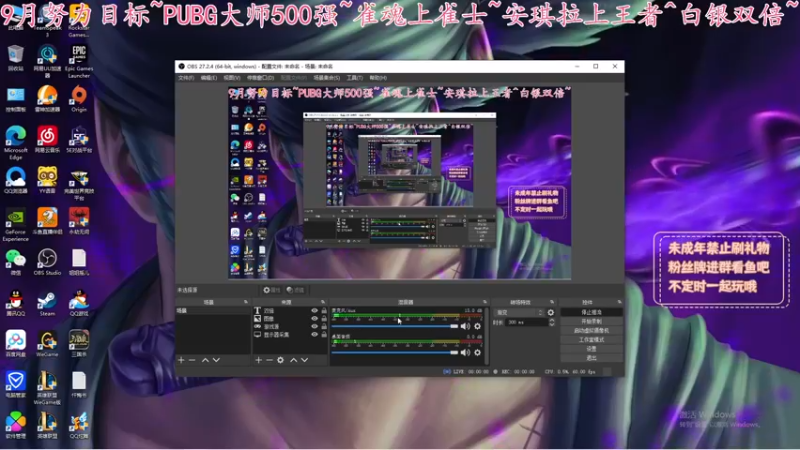This screenshot has height=450, width=800.
Task: Open transition properties gear icon
Action: click(x=551, y=312)
